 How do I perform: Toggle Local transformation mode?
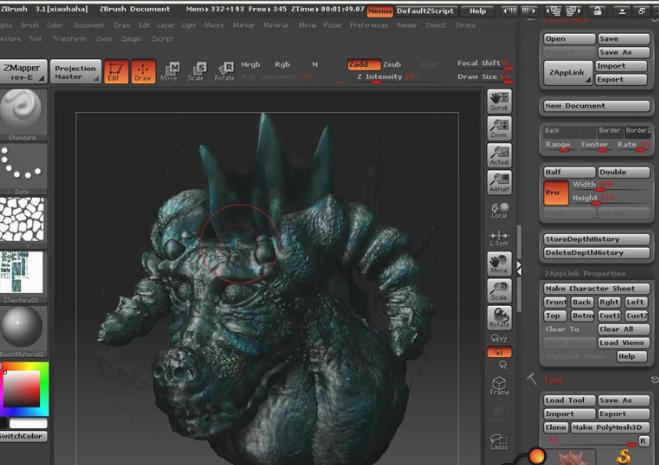click(500, 209)
